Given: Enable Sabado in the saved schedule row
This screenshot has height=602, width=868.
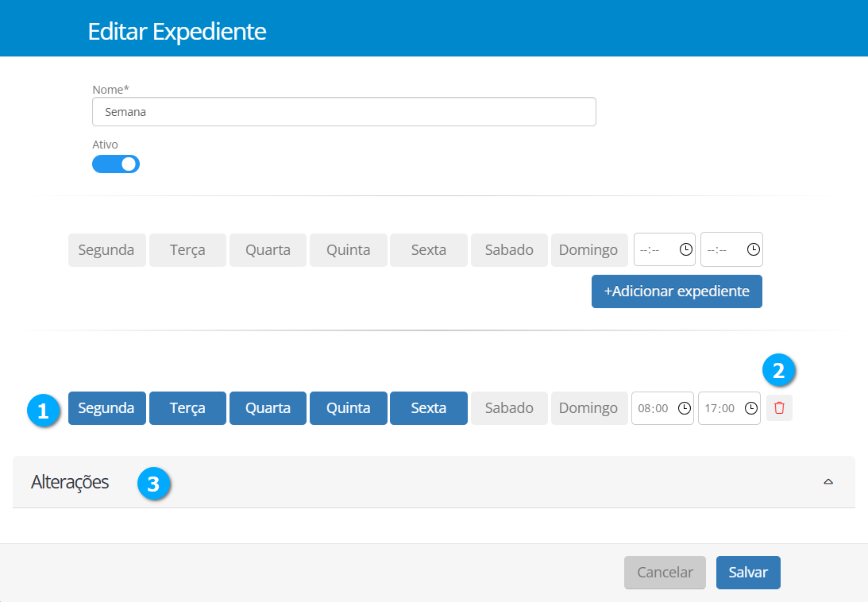Looking at the screenshot, I should click(x=509, y=408).
